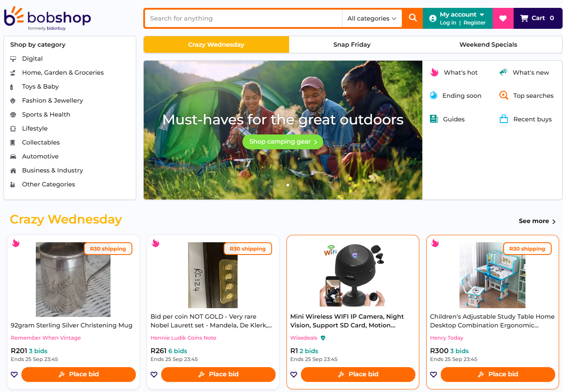Screen dimensions: 563x392
Task: Expand See more in Crazy Wednesday section
Action: (x=537, y=221)
